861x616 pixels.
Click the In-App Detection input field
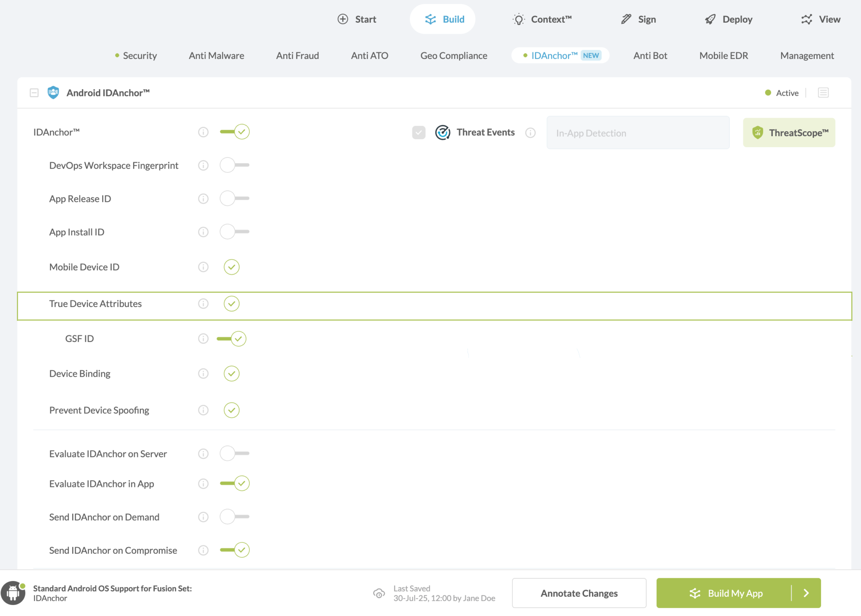(x=637, y=132)
